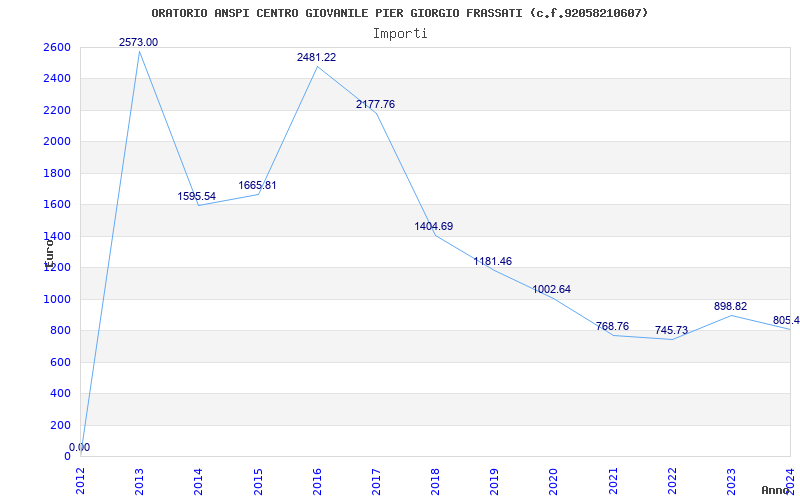Click the 1595.54 data label
This screenshot has width=800, height=500.
(x=196, y=196)
